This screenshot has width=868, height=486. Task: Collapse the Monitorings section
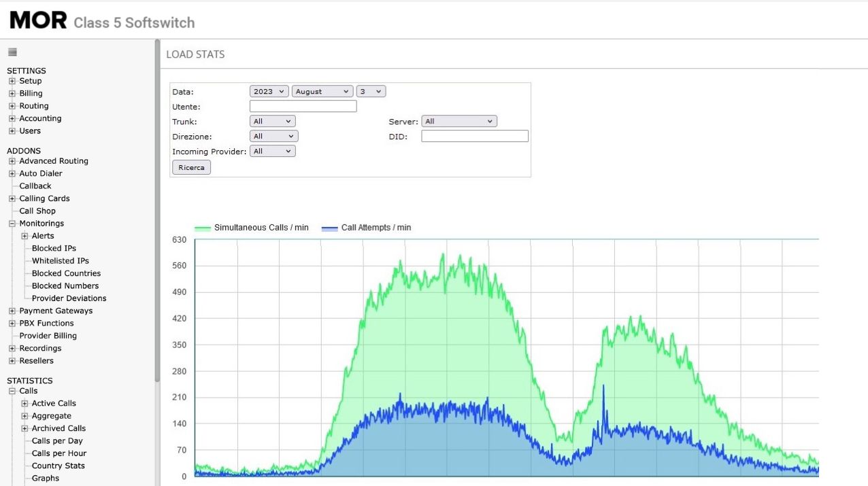(11, 223)
